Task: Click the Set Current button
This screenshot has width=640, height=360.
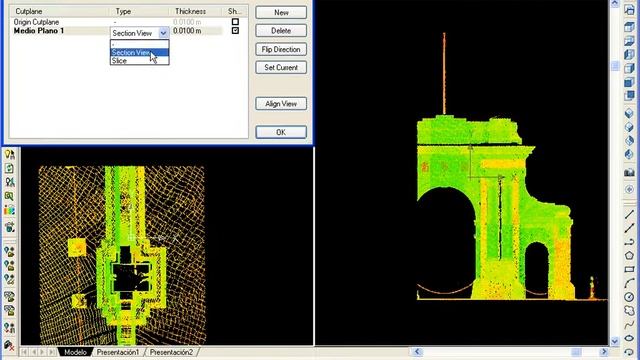Action: [x=281, y=67]
